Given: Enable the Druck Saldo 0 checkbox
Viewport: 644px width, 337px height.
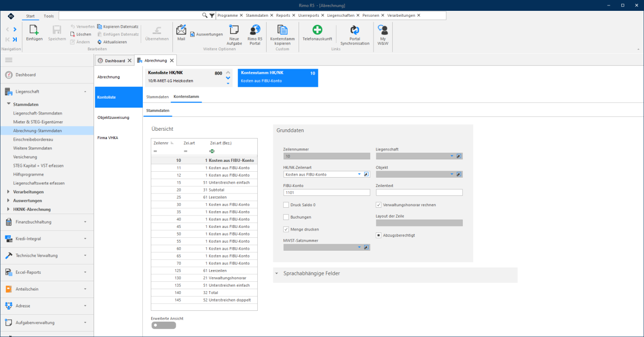Looking at the screenshot, I should (x=286, y=205).
